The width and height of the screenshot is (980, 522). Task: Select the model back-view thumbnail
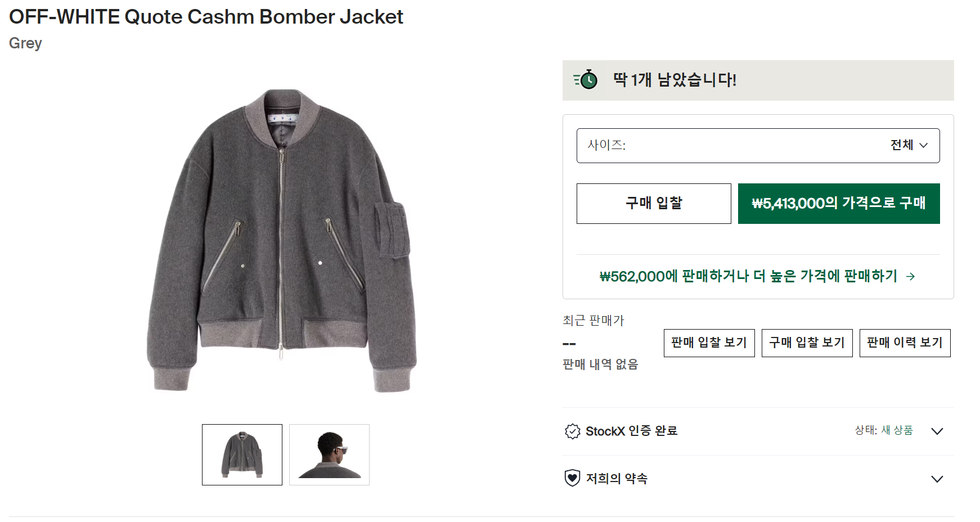coord(329,454)
